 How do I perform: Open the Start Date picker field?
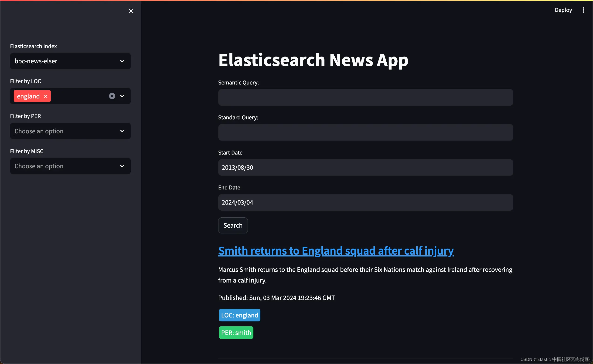click(x=365, y=167)
